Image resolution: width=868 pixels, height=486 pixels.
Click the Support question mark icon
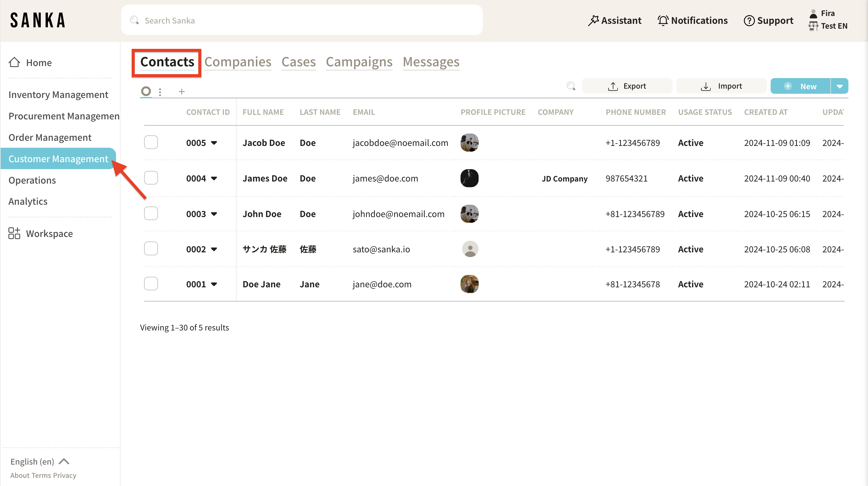749,21
